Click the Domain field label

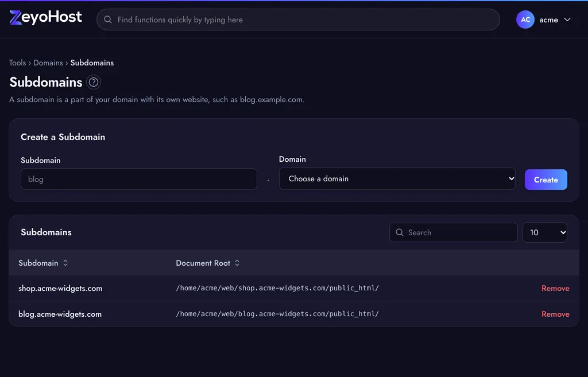pos(292,159)
